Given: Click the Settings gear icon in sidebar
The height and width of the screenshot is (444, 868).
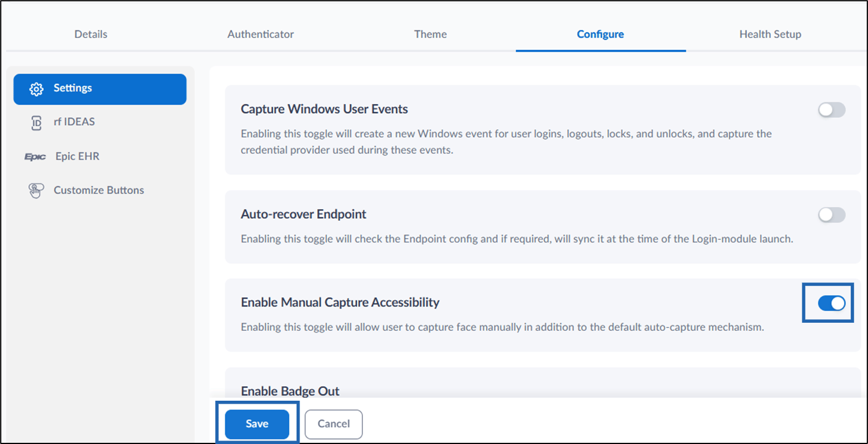Looking at the screenshot, I should 36,89.
